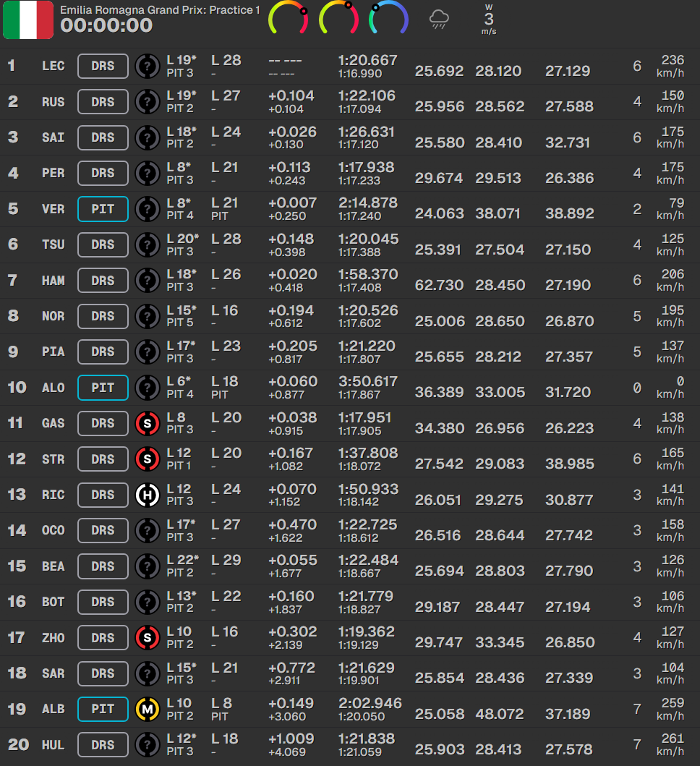Select driver code BEA
Screen dimensions: 700x766
pyautogui.click(x=54, y=566)
